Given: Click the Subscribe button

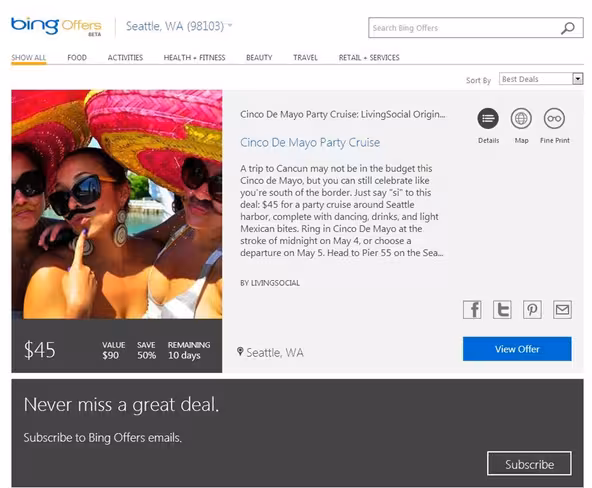Looking at the screenshot, I should 529,463.
